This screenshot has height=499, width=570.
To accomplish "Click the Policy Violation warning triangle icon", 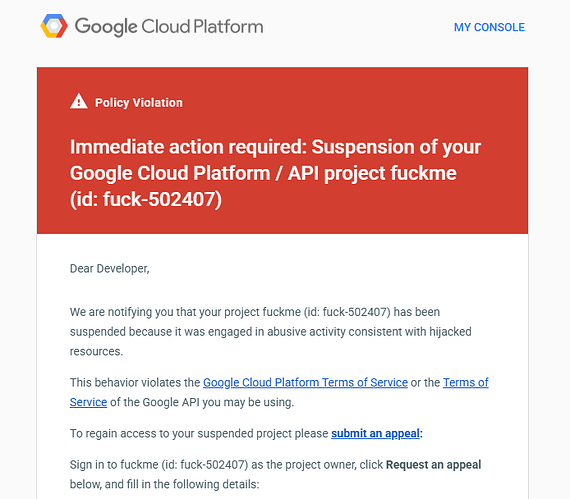I will pos(79,101).
